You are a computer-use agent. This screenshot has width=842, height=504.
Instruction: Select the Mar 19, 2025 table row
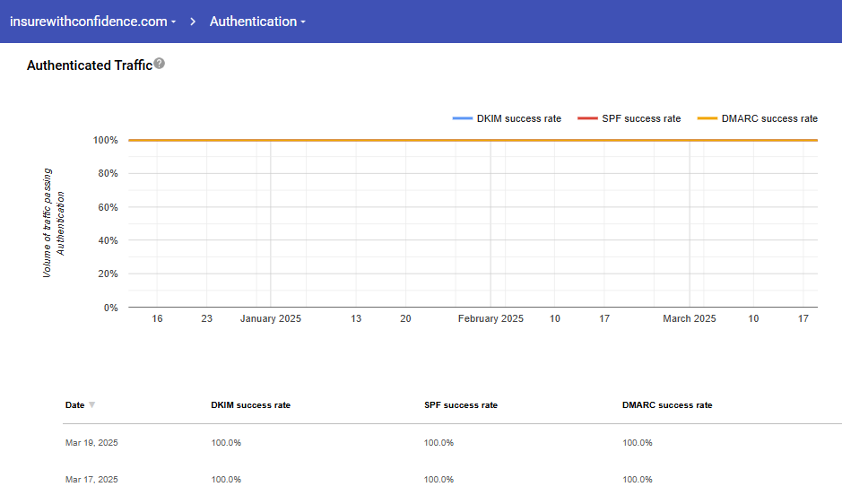91,443
